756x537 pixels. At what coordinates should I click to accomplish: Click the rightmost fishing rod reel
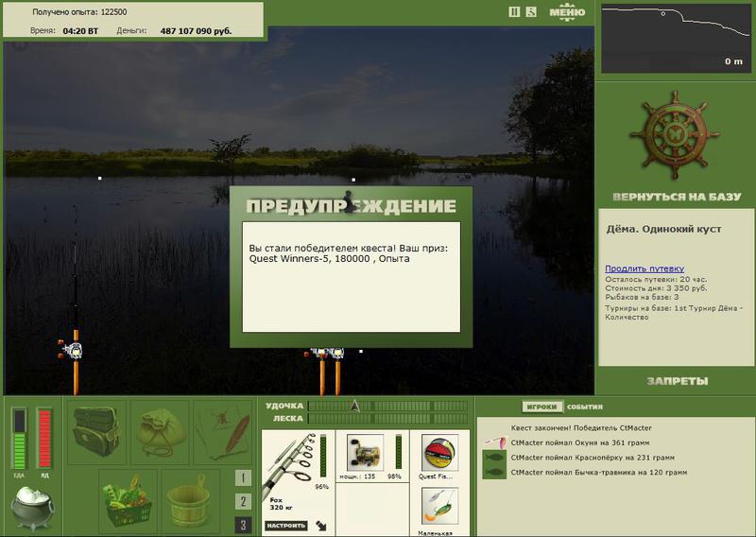(337, 354)
